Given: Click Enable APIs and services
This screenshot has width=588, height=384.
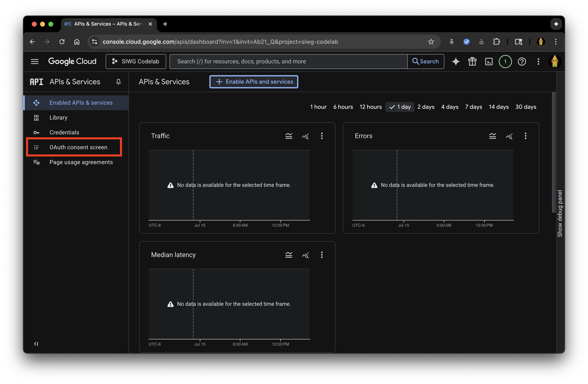Looking at the screenshot, I should (254, 82).
